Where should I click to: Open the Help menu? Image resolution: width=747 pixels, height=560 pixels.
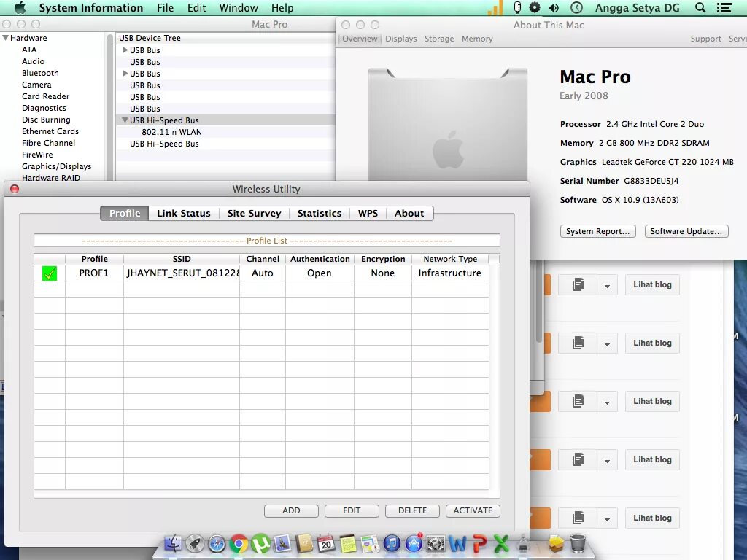click(x=282, y=7)
